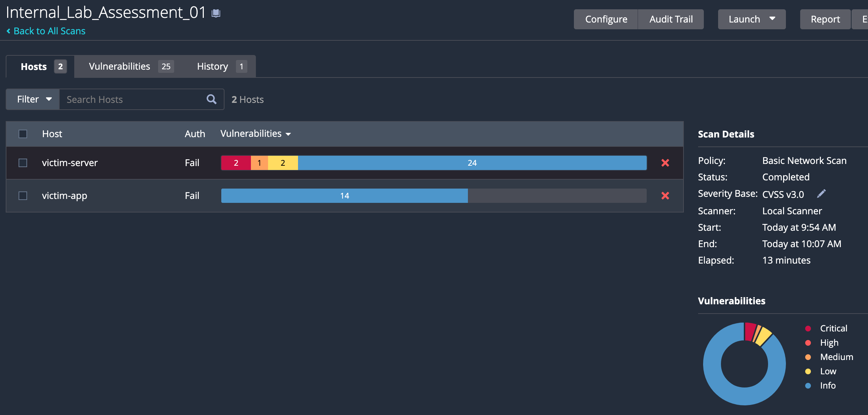868x415 pixels.
Task: Open the Audit Trail
Action: coord(671,19)
